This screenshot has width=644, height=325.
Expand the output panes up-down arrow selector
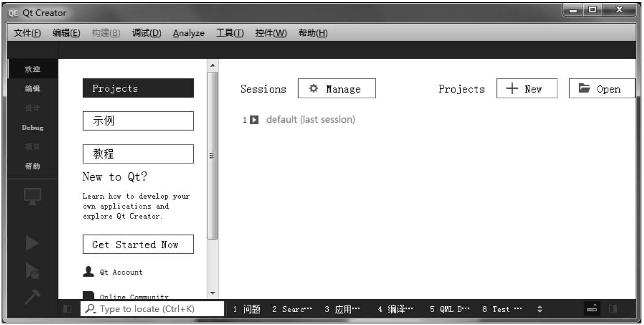[x=540, y=309]
